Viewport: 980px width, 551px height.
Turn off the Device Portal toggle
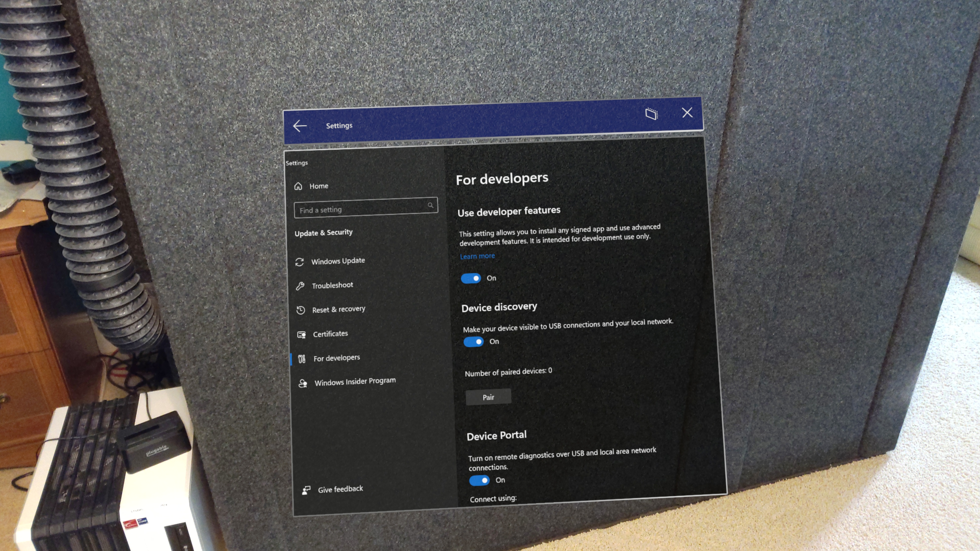pos(479,480)
